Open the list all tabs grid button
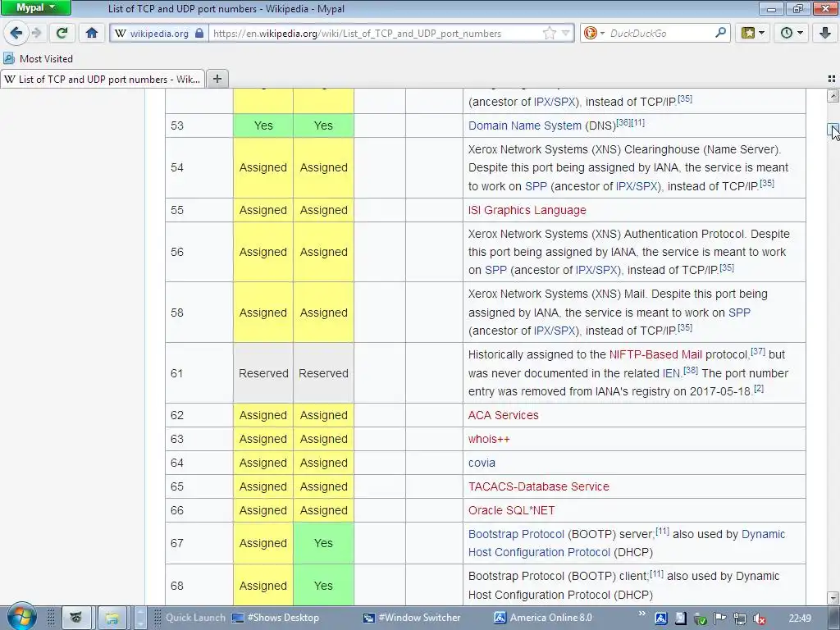Screen dimensions: 840x630 point(832,79)
